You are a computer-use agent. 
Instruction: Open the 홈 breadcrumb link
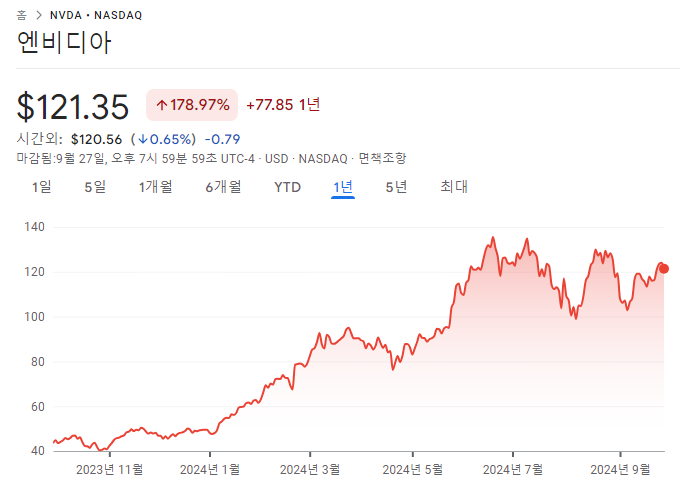point(21,15)
